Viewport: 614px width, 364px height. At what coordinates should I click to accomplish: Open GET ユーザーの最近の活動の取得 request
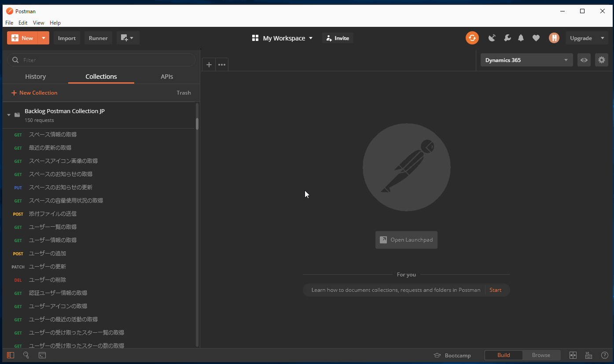tap(99, 320)
